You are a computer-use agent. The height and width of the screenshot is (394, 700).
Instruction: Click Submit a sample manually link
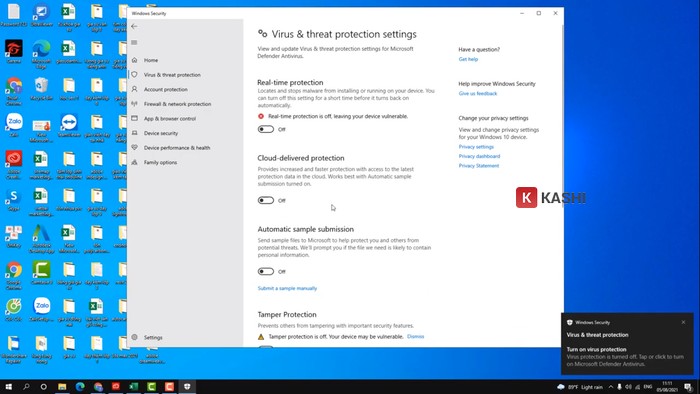click(x=287, y=288)
